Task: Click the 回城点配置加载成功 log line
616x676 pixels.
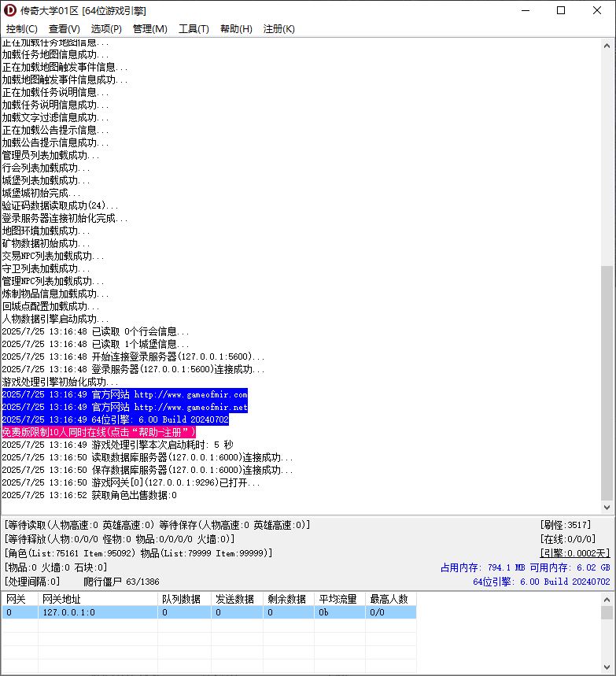Action: tap(50, 307)
